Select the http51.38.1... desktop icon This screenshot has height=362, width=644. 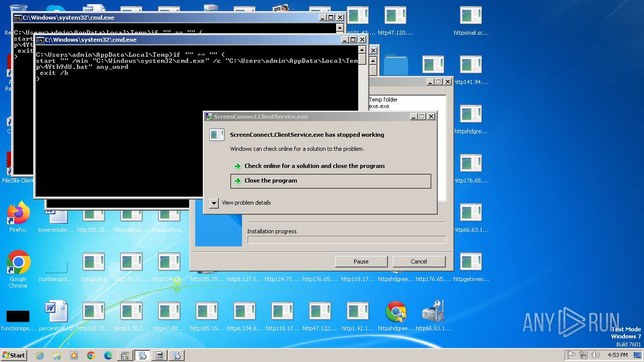click(x=131, y=316)
